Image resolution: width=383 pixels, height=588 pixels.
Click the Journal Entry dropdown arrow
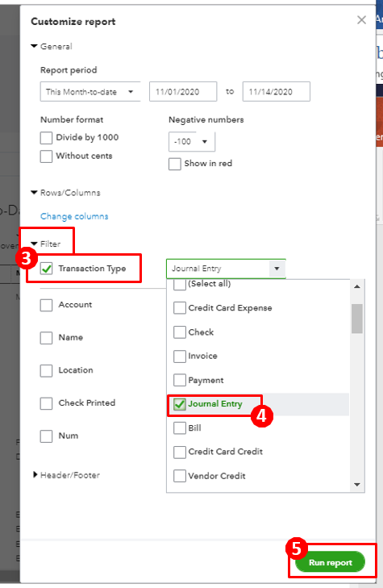tap(277, 269)
